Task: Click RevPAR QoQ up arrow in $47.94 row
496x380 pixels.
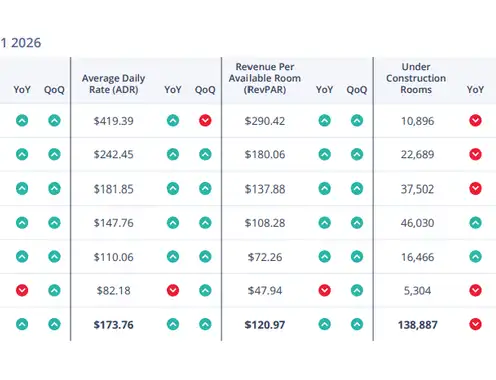Action: point(357,290)
